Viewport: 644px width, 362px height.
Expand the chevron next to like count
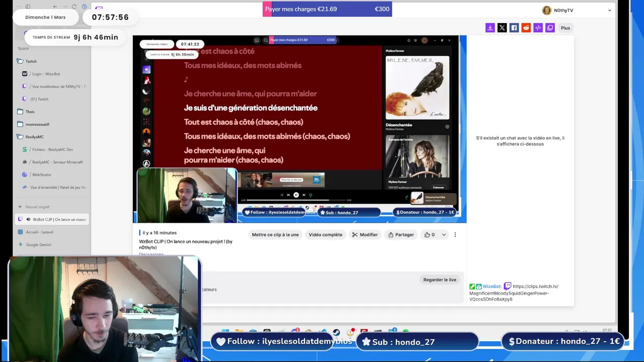coord(444,235)
